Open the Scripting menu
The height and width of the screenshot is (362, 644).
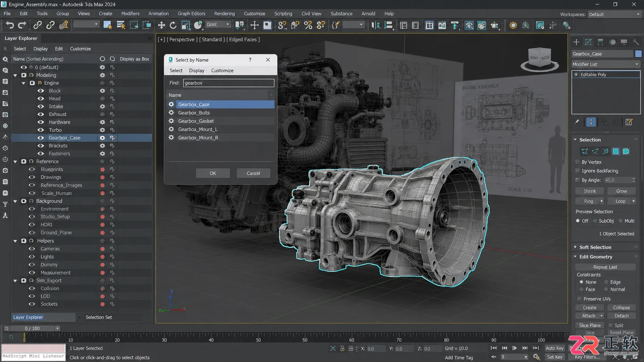coord(283,13)
